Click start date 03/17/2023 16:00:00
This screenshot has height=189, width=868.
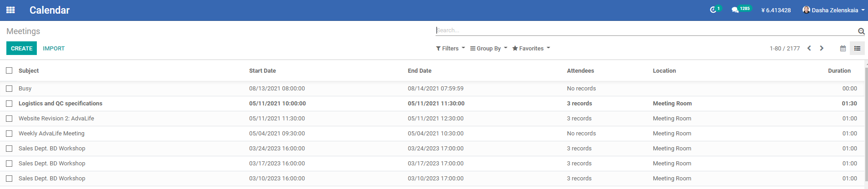277,164
